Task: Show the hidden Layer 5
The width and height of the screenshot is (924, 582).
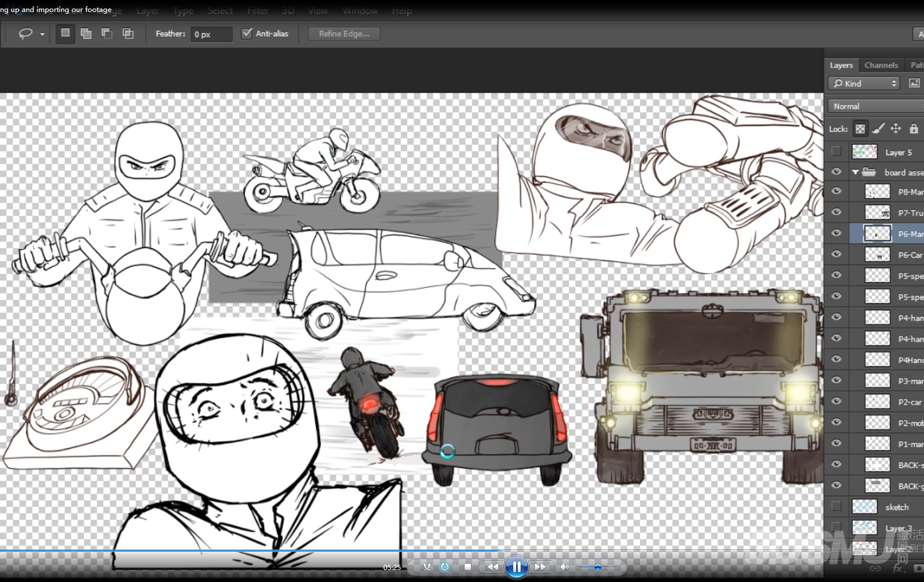Action: [x=836, y=152]
